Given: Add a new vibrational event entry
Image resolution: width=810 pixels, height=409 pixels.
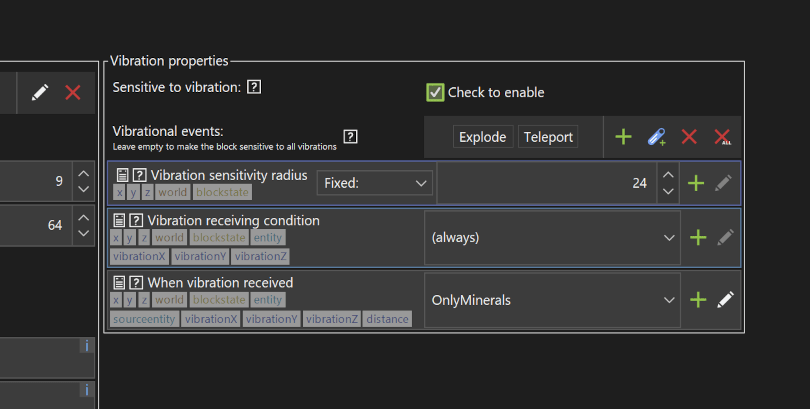Looking at the screenshot, I should point(624,137).
